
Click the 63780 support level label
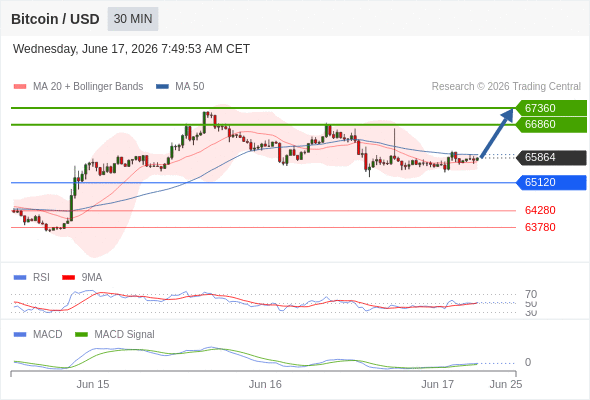coord(540,227)
